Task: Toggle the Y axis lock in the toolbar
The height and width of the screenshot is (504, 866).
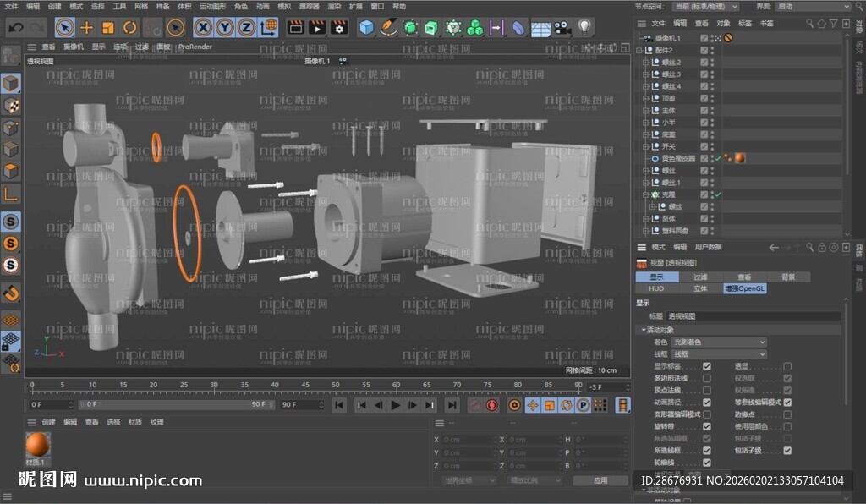Action: pos(226,27)
